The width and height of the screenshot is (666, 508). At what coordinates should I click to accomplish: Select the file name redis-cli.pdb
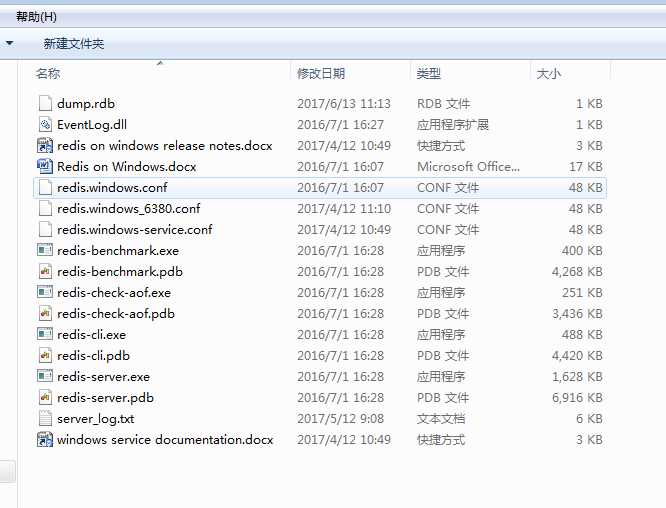(93, 356)
